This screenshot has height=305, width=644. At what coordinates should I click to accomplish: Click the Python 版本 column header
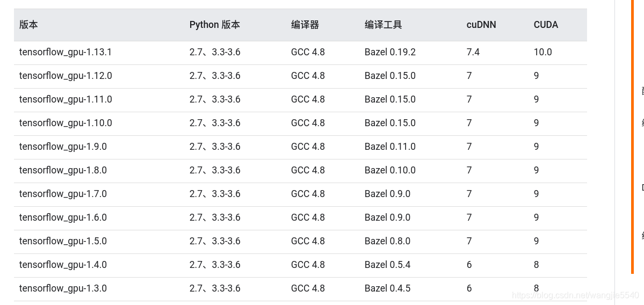coord(214,25)
